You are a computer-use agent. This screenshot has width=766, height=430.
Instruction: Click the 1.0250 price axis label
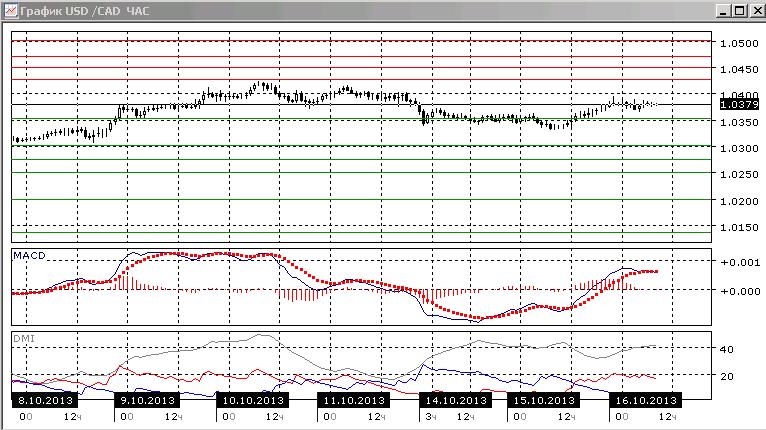pyautogui.click(x=739, y=174)
